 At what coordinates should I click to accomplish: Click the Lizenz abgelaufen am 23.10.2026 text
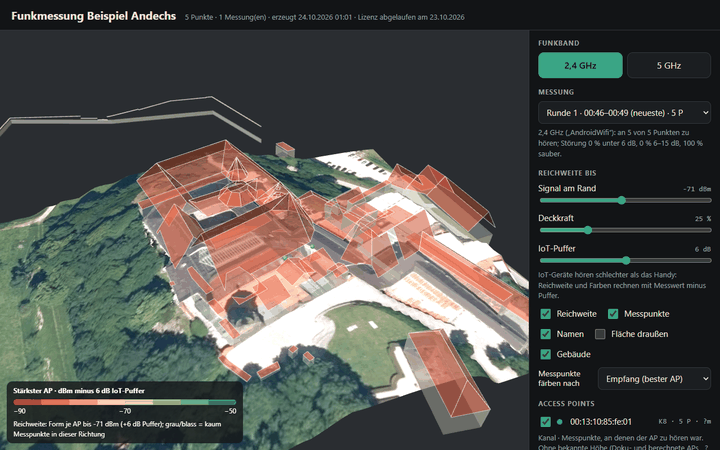coord(411,17)
